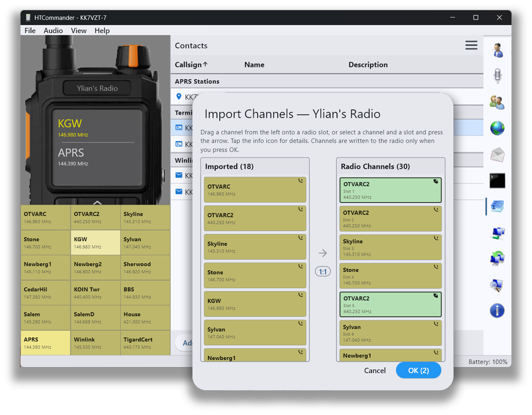The width and height of the screenshot is (532, 415).
Task: Select the BBS 144.930 MHz channel
Action: (x=145, y=293)
